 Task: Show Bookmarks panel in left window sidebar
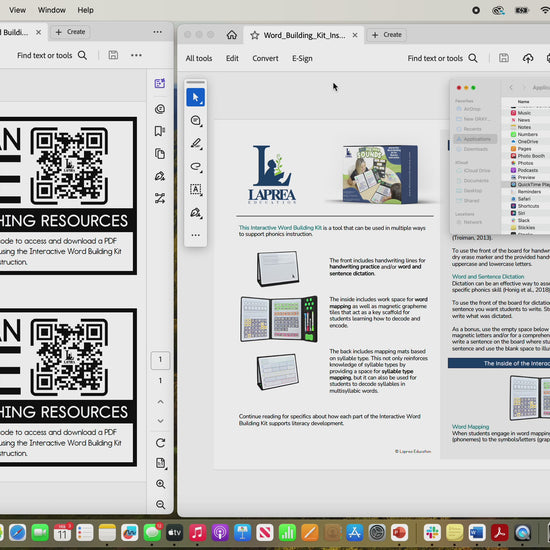160,131
